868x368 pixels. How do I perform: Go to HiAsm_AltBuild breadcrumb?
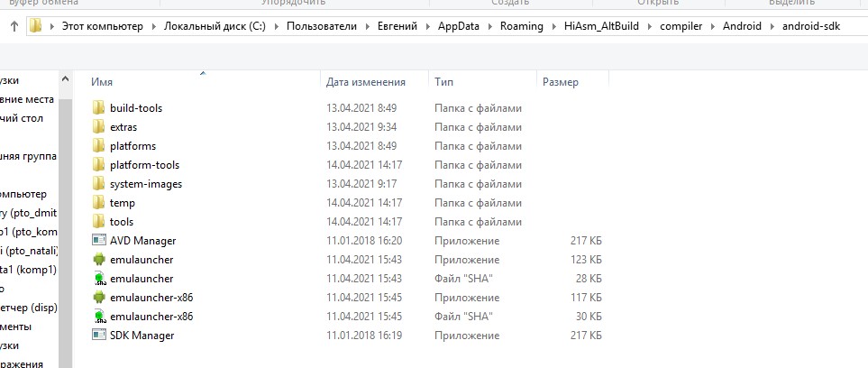[602, 26]
